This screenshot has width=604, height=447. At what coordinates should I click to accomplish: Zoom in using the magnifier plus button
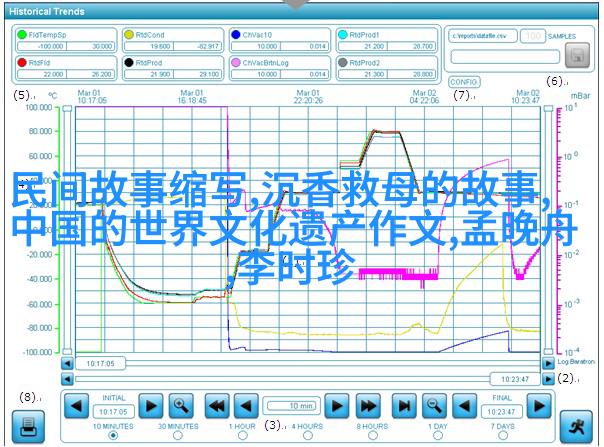[181, 406]
